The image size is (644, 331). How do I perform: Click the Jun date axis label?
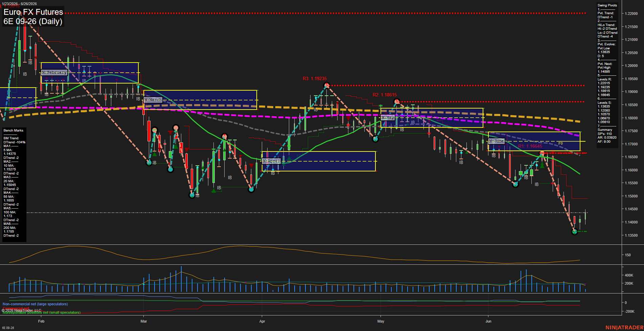488,321
